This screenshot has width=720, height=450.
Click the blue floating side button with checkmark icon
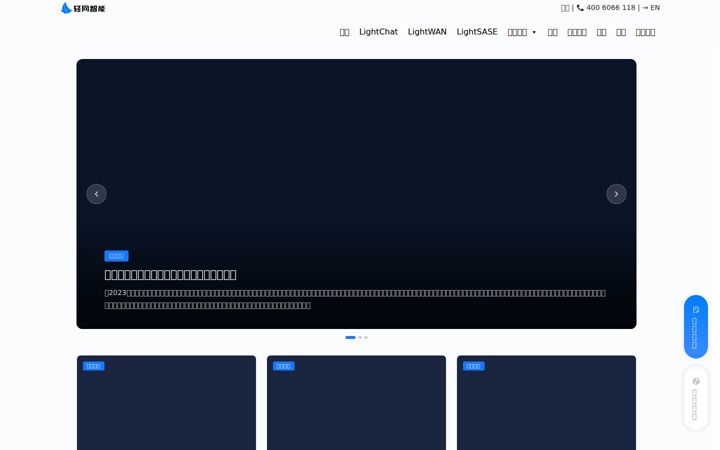696,326
